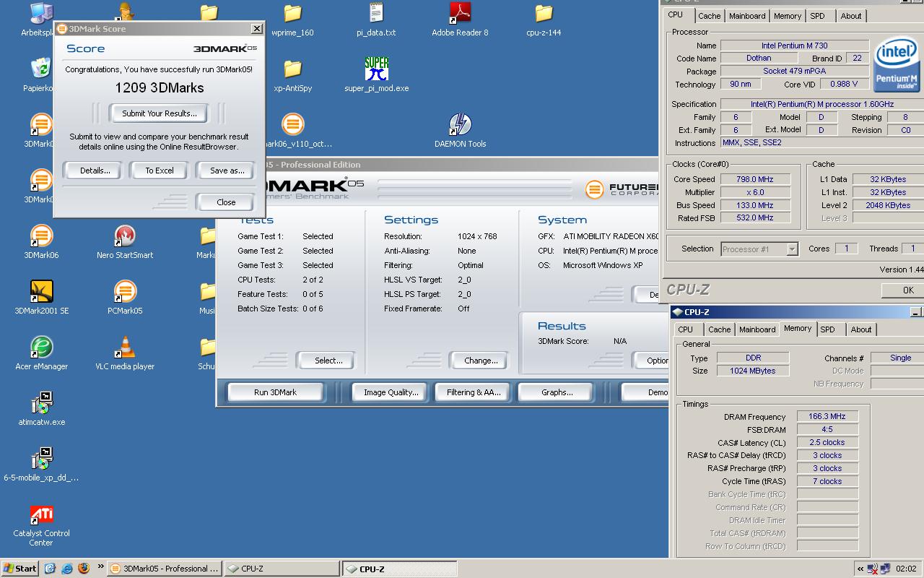The height and width of the screenshot is (578, 924).
Task: Launch the 3DMark2001 SE shortcut
Action: [x=41, y=291]
